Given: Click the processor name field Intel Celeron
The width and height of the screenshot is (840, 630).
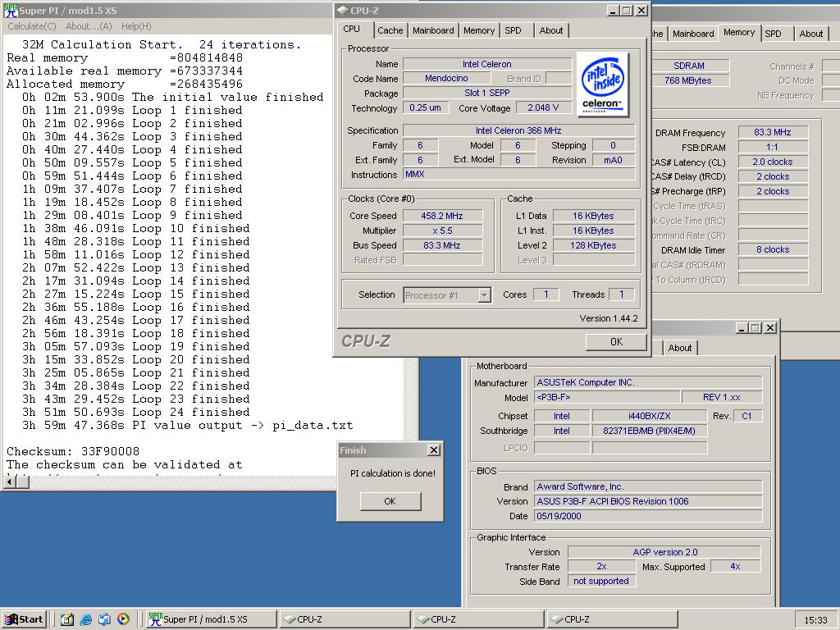Looking at the screenshot, I should click(487, 64).
